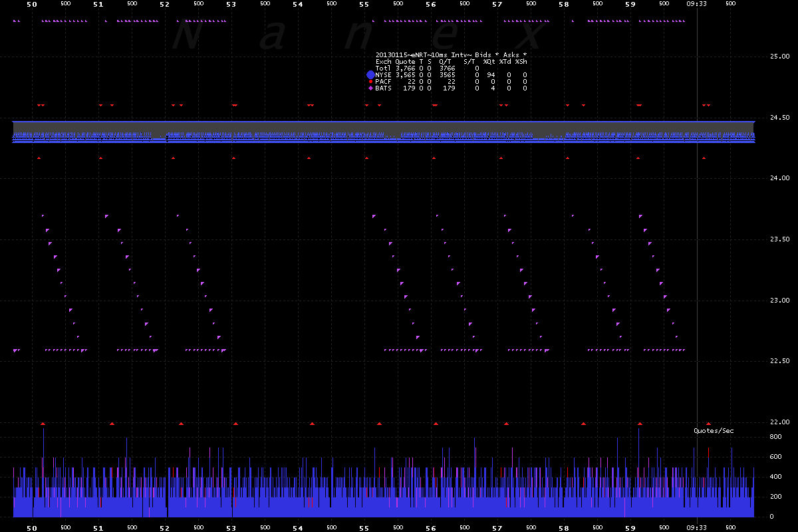The image size is (798, 532).
Task: Click the purple BATS legend diamond
Action: pyautogui.click(x=370, y=88)
